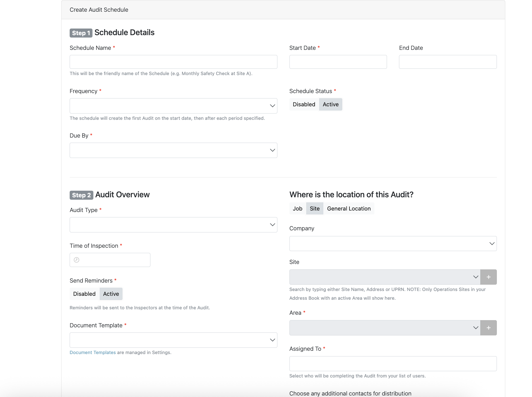Set Send Reminders to Active
Image resolution: width=532 pixels, height=397 pixels.
(x=111, y=294)
